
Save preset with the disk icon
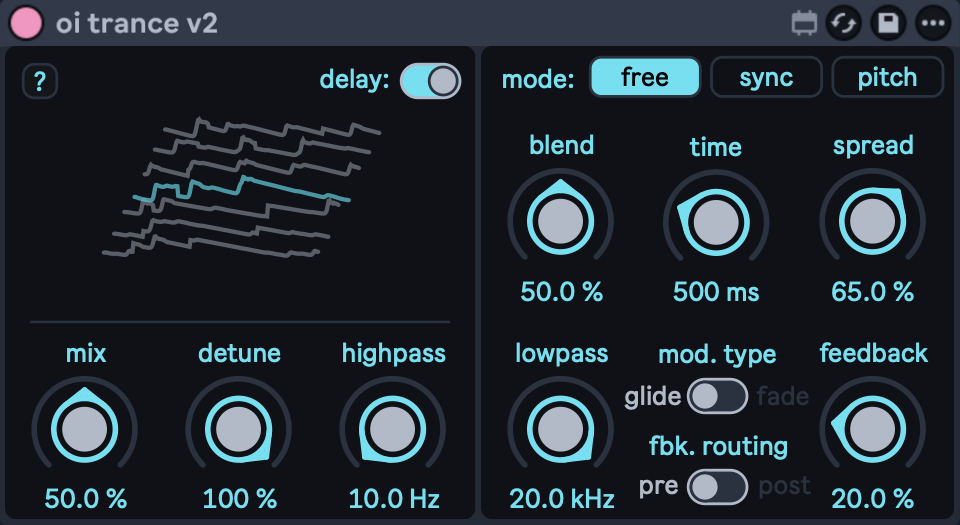(x=888, y=23)
